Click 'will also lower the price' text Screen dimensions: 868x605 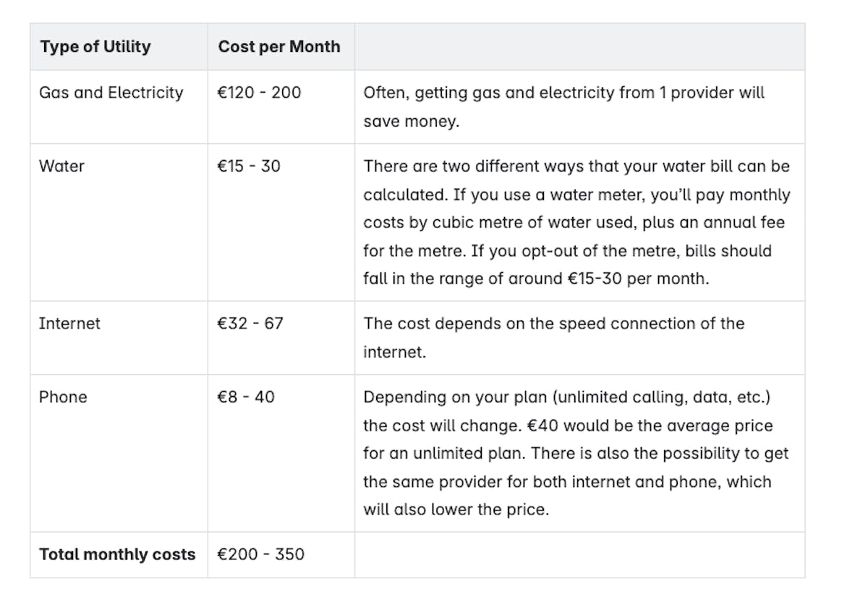pos(456,509)
